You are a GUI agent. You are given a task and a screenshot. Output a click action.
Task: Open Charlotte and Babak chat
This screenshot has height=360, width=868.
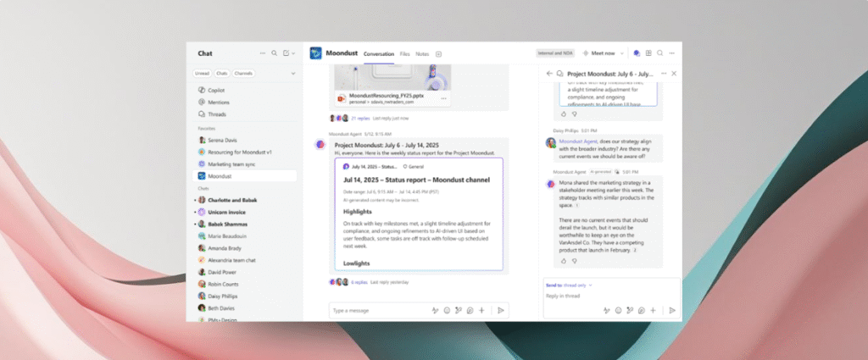point(245,200)
